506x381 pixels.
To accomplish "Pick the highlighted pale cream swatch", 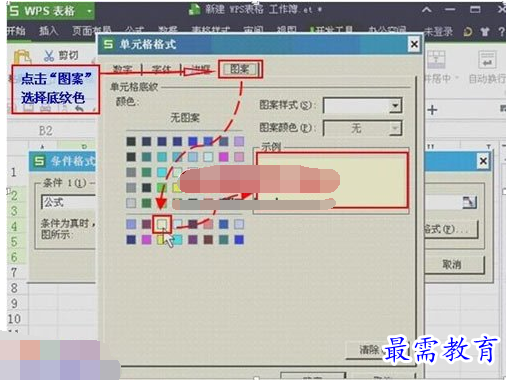I will click(162, 224).
